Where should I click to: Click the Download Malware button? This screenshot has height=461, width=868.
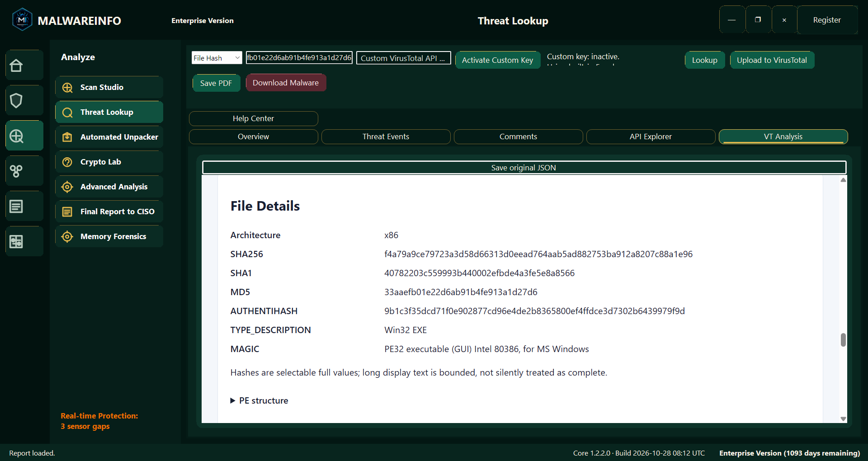(x=286, y=83)
